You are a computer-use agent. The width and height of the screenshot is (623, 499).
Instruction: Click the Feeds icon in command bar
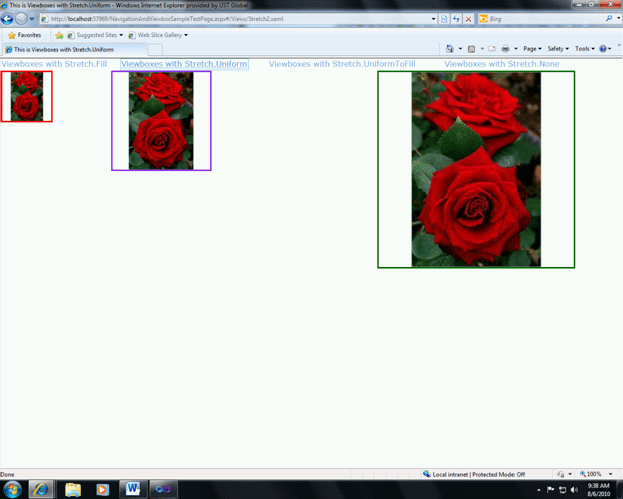(471, 49)
